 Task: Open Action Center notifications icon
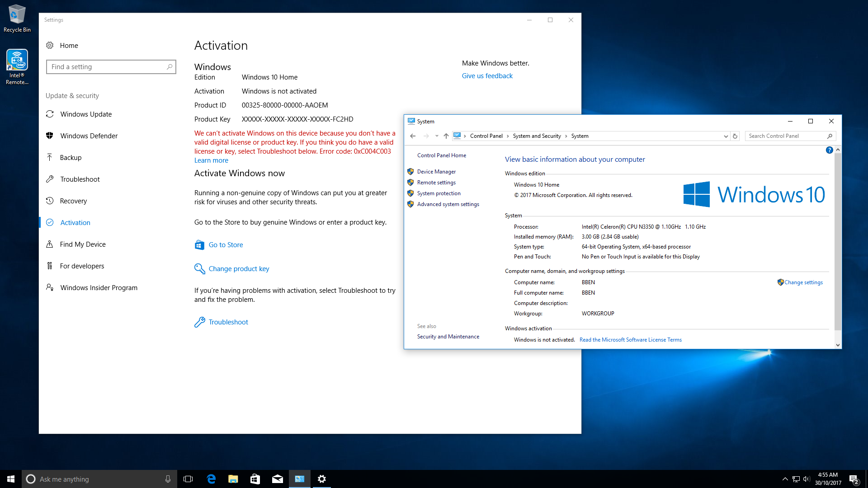pos(854,479)
